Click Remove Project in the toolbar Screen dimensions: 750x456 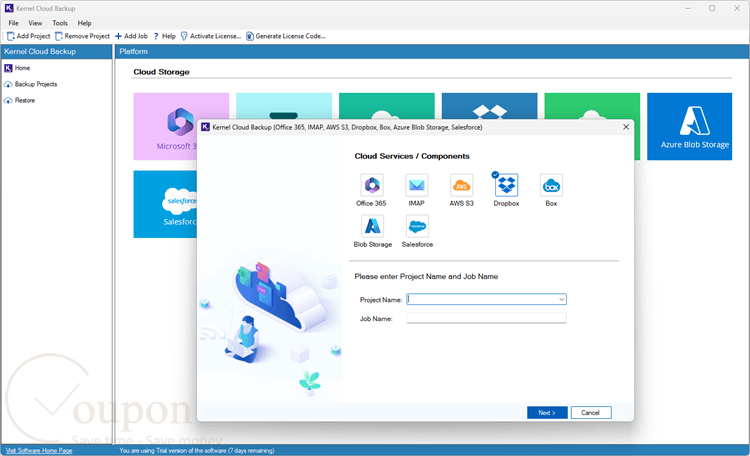point(82,36)
